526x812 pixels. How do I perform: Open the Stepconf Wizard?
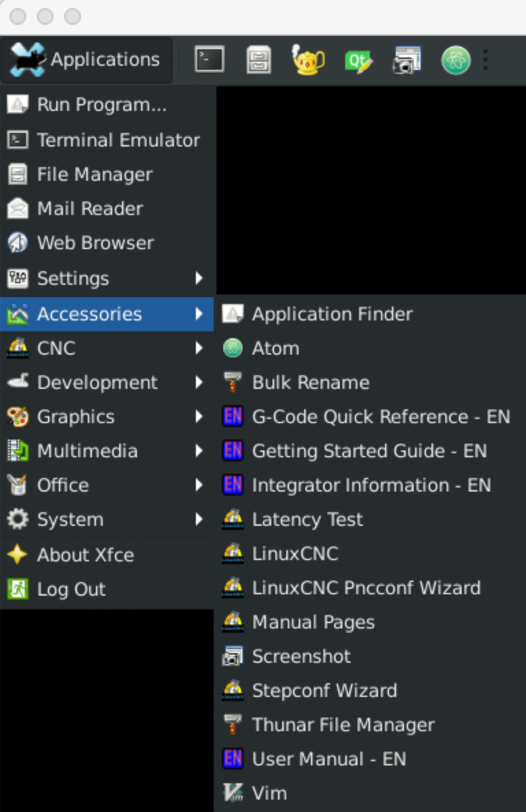(x=325, y=690)
